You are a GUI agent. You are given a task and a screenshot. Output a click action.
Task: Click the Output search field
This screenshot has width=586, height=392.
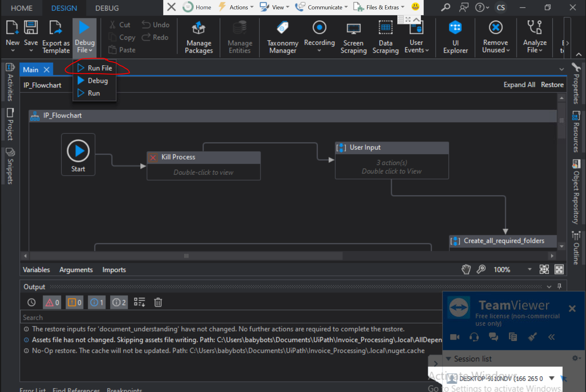pyautogui.click(x=218, y=317)
